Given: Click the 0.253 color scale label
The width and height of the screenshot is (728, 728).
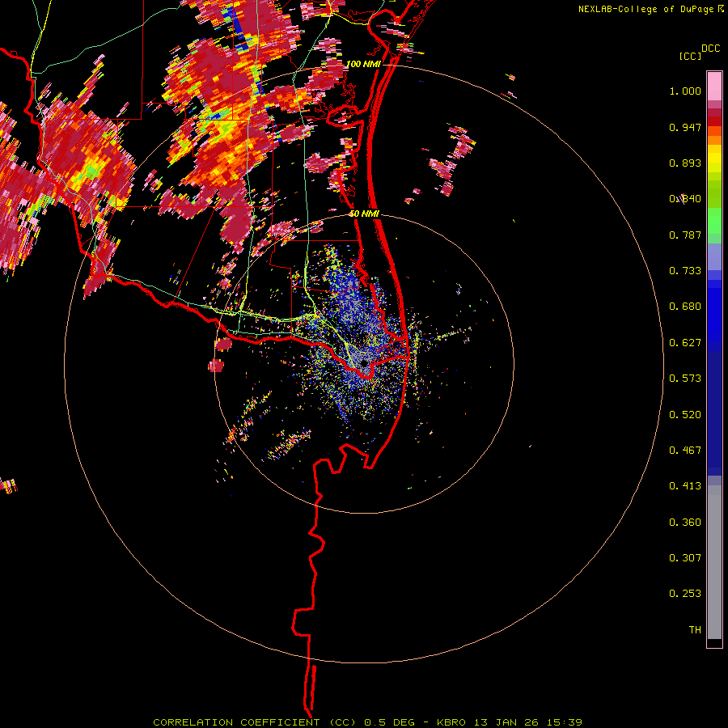Looking at the screenshot, I should pos(685,594).
